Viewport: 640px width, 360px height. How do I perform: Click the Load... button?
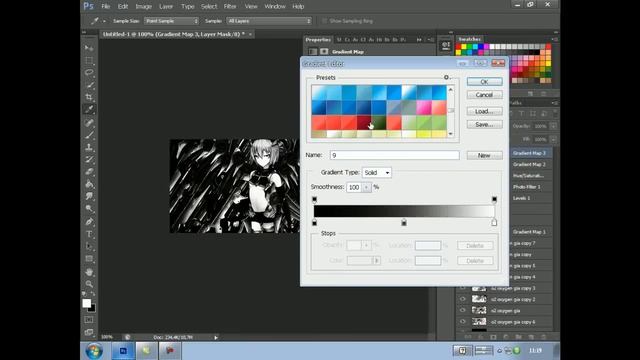484,111
